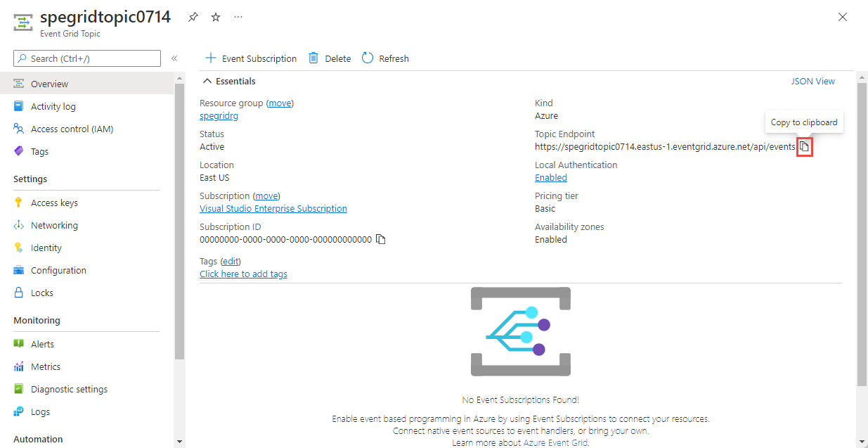Click the Configuration toolbox icon

(19, 270)
